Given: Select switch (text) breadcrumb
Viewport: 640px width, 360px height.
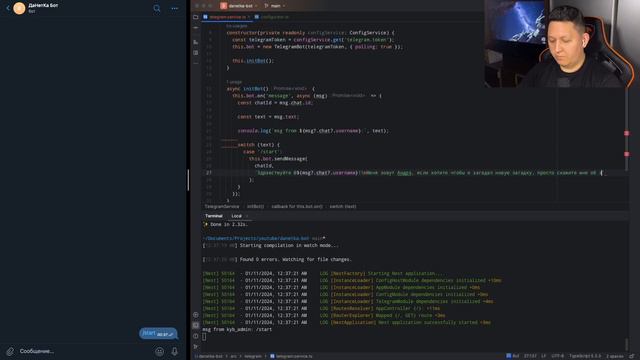Looking at the screenshot, I should tap(343, 207).
